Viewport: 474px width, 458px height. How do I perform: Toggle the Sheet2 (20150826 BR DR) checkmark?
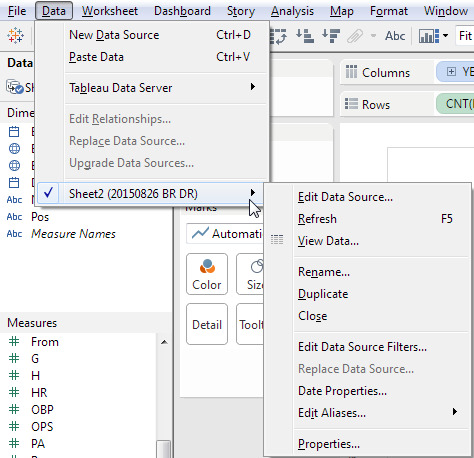click(48, 193)
